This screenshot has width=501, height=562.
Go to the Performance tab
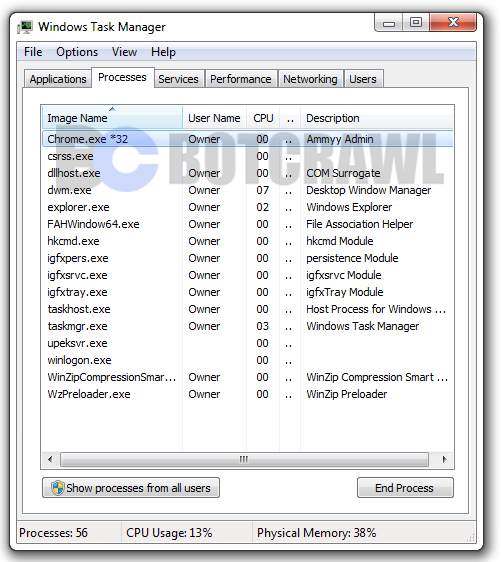(241, 79)
